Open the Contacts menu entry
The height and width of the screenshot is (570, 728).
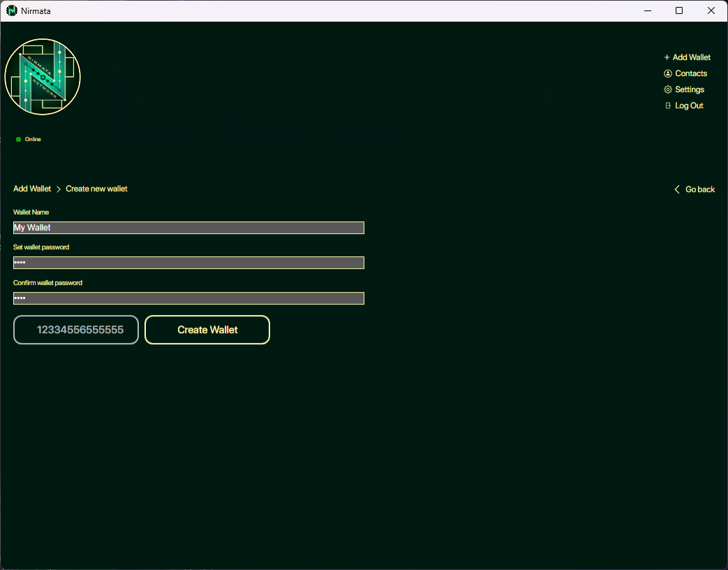(x=691, y=73)
